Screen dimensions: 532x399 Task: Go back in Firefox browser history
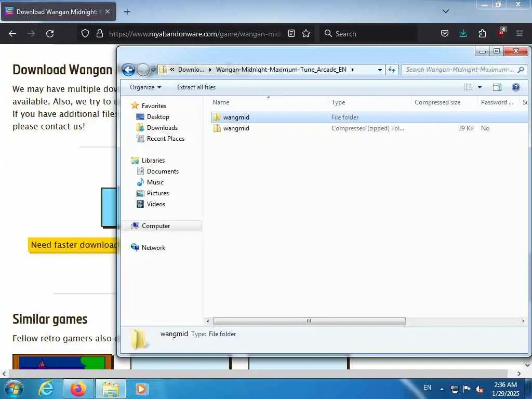[x=12, y=34]
